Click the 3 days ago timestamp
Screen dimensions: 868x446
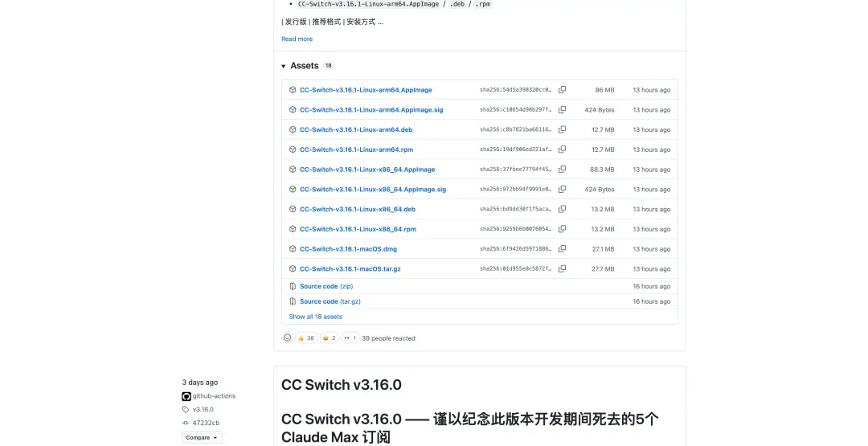tap(200, 383)
